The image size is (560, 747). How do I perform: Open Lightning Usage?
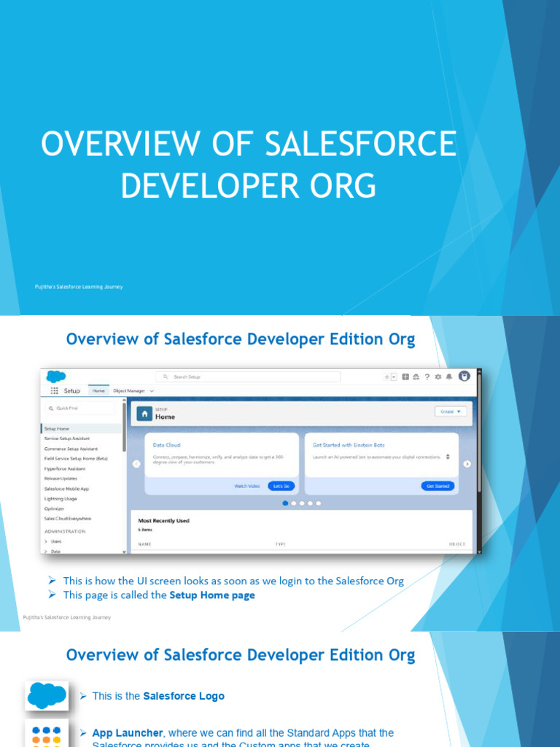(x=61, y=499)
